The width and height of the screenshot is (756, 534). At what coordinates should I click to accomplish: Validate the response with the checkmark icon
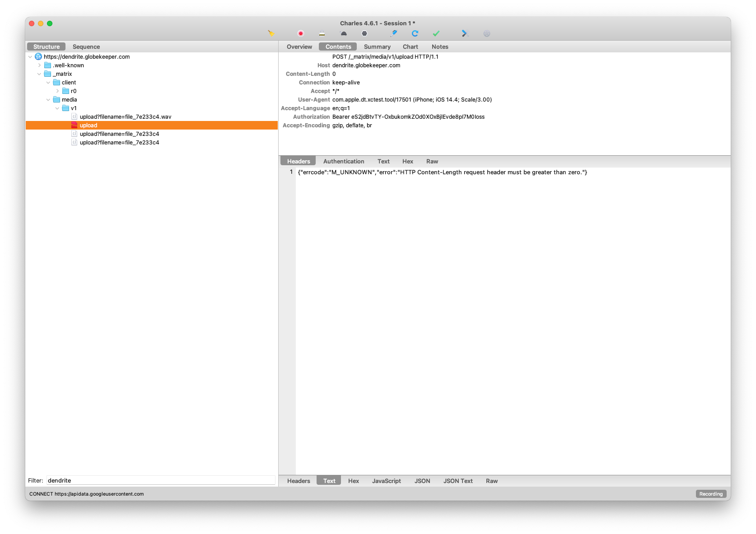436,33
